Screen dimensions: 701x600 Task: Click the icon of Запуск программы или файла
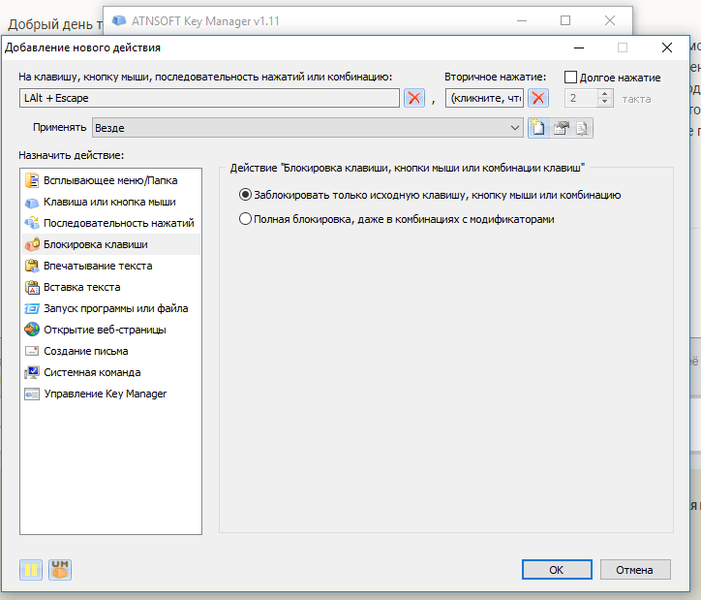pyautogui.click(x=32, y=308)
